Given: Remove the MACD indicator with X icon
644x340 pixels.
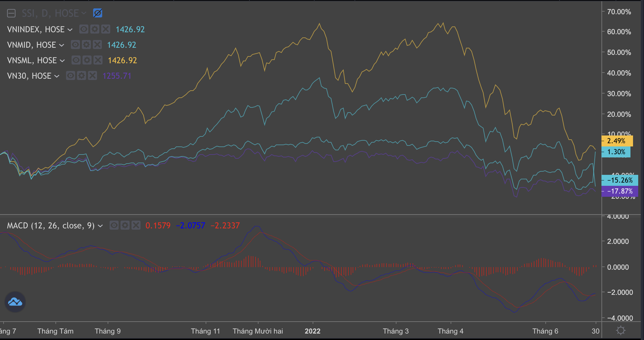Looking at the screenshot, I should [136, 225].
